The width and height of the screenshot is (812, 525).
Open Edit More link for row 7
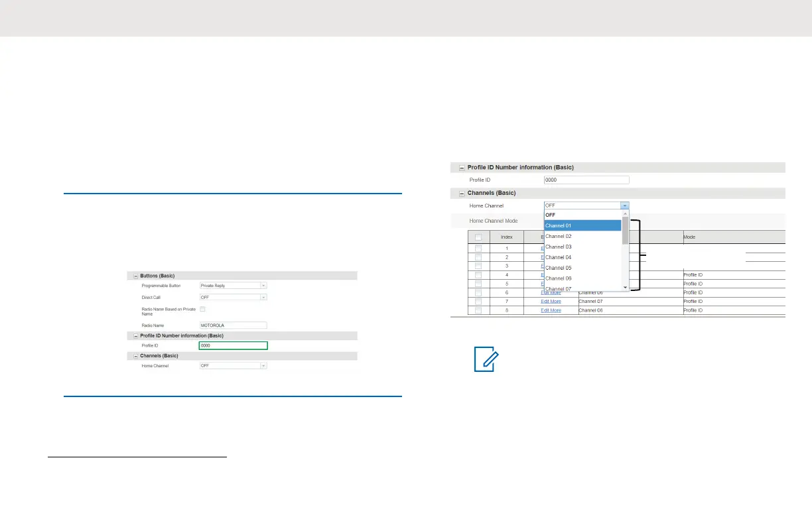[x=551, y=302]
